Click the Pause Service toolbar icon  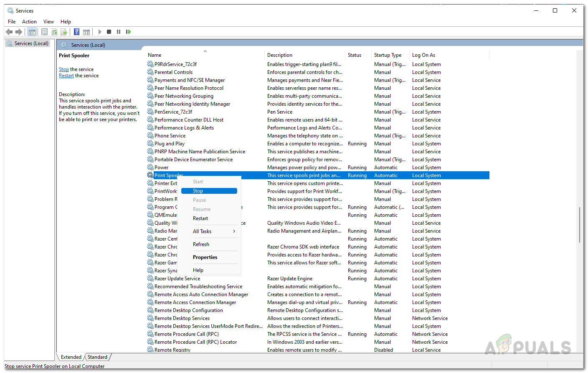click(x=119, y=32)
